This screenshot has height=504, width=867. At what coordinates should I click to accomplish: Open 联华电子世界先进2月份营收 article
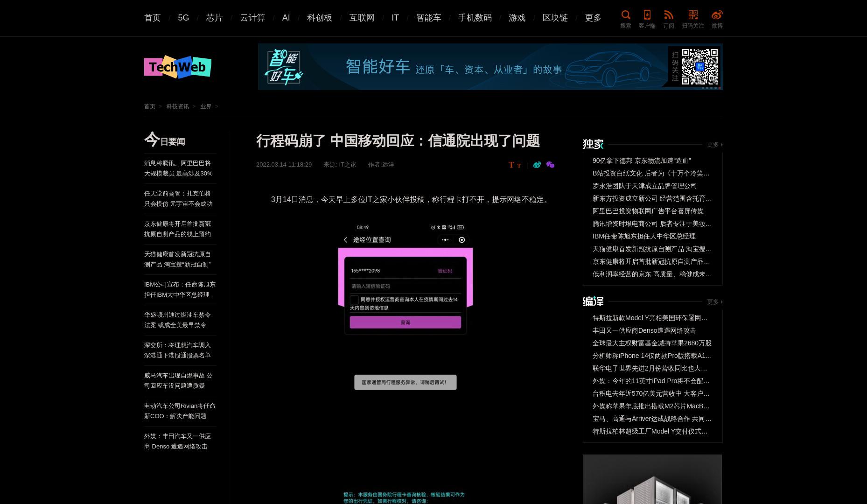click(650, 368)
